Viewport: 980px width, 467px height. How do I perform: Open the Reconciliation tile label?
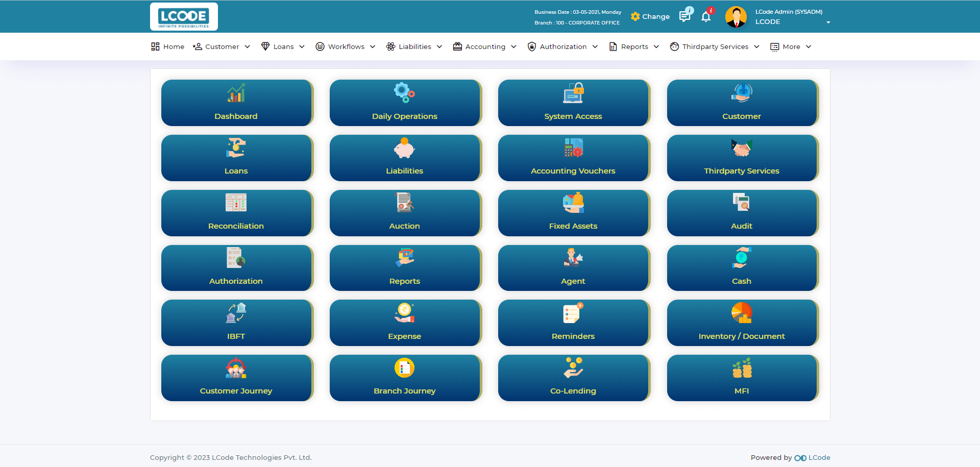236,226
